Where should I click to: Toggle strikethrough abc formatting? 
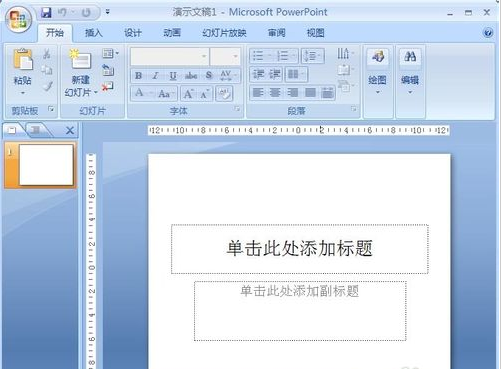click(191, 76)
